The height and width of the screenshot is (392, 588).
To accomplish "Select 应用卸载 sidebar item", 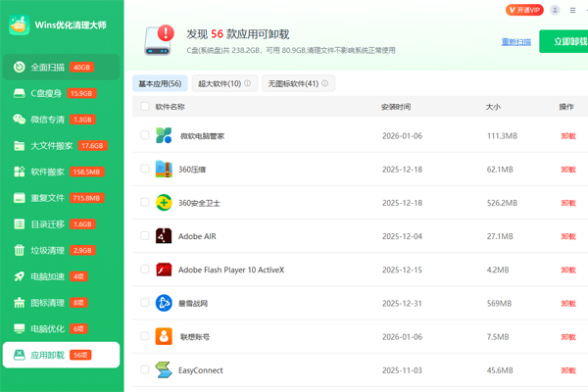I will (61, 355).
